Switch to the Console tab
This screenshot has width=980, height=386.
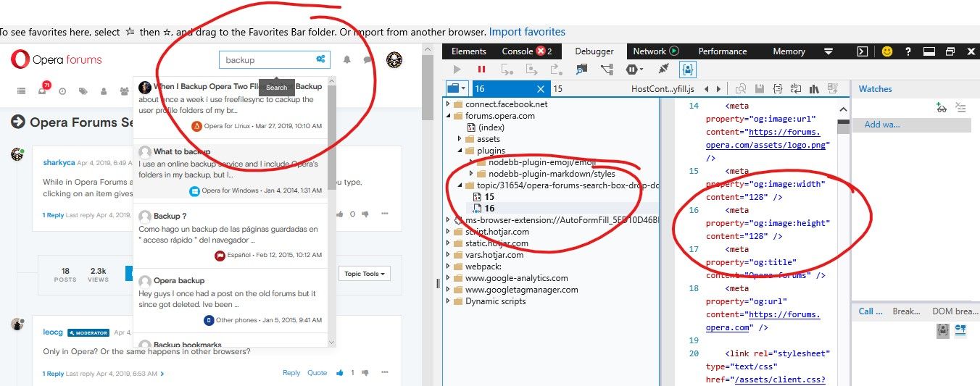527,51
